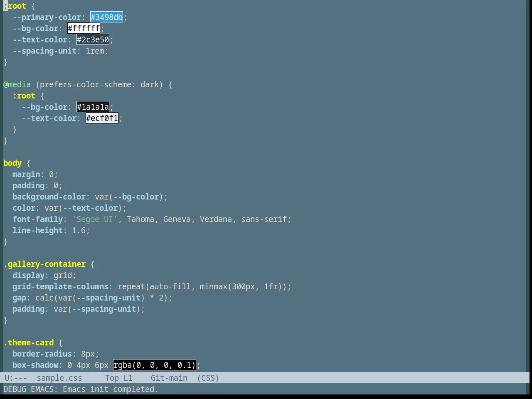The width and height of the screenshot is (532, 399).
Task: Click Git-main in the mode line
Action: pyautogui.click(x=169, y=378)
